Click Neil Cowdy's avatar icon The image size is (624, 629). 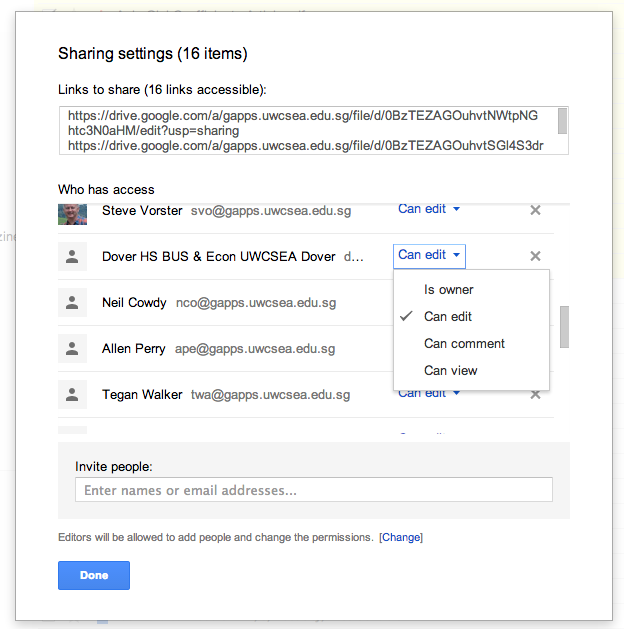(71, 303)
